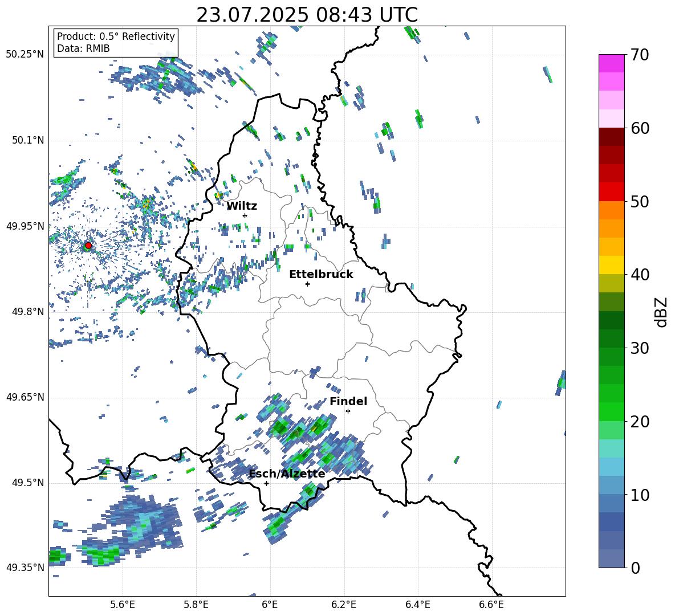
Task: Click the 50.1°N latitude label
Action: click(x=27, y=141)
